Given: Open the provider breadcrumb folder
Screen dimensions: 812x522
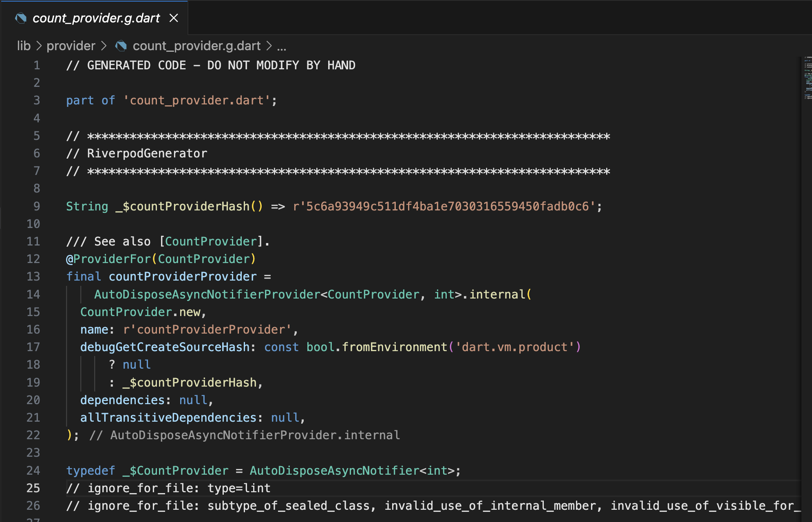Looking at the screenshot, I should tap(71, 46).
